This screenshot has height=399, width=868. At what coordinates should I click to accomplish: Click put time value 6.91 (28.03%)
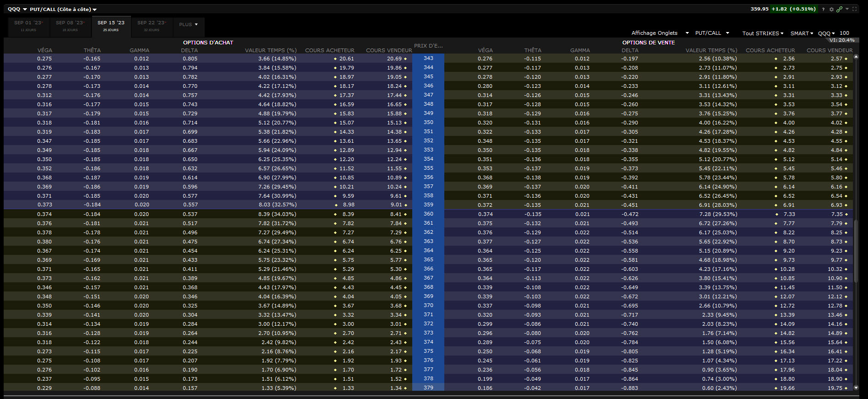point(718,205)
